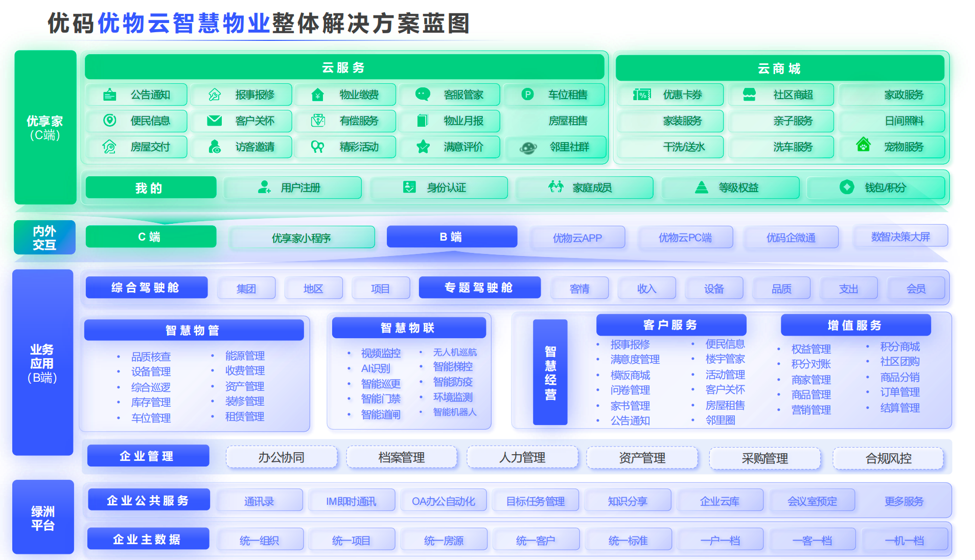Select 权益管理 in the 增值服务 list

(811, 349)
